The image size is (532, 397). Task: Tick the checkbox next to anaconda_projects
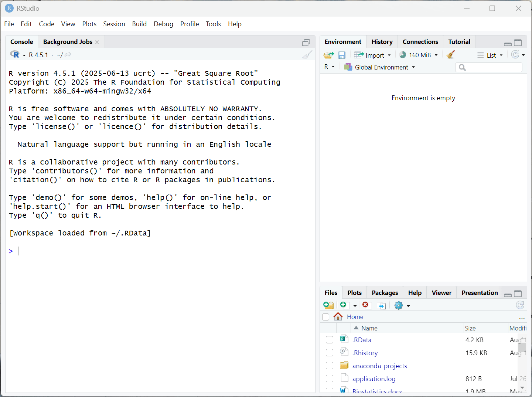point(330,366)
